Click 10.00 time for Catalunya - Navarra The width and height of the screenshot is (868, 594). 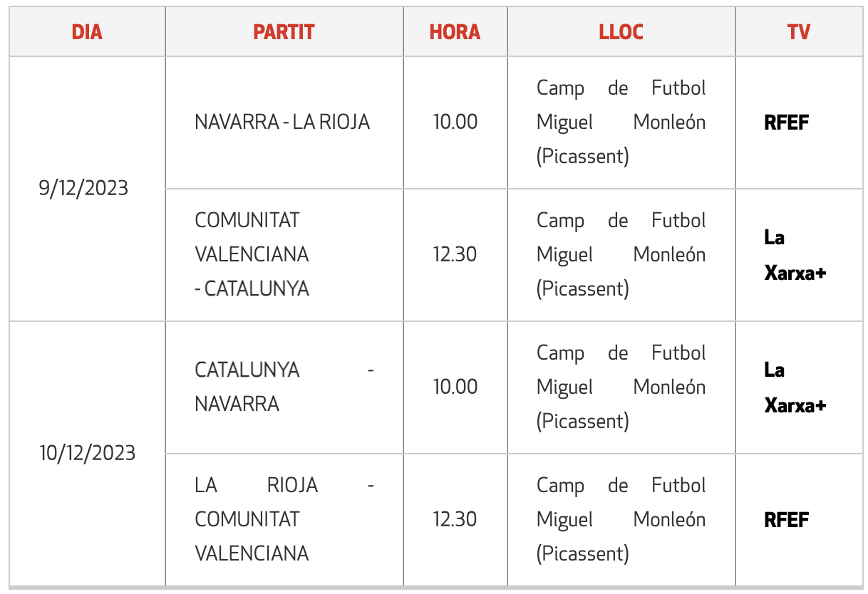455,387
